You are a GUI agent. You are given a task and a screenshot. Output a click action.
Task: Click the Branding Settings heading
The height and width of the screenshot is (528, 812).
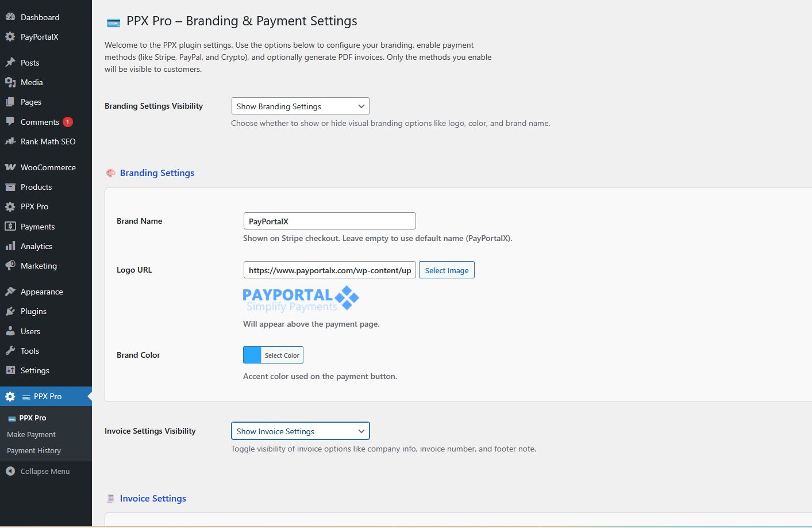157,173
